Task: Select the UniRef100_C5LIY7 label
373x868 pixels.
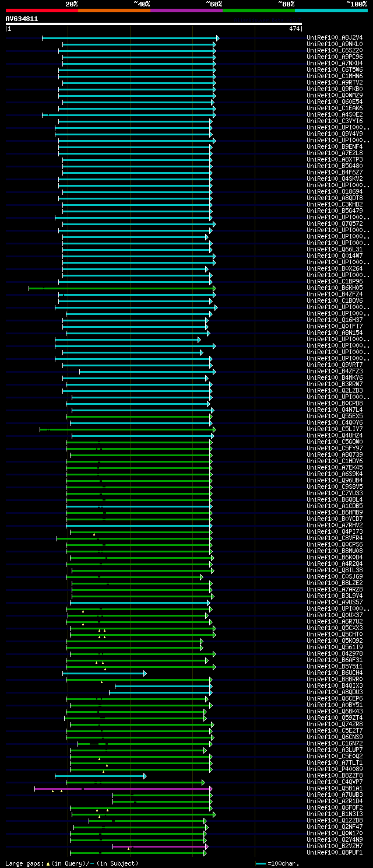Action: 335,429
